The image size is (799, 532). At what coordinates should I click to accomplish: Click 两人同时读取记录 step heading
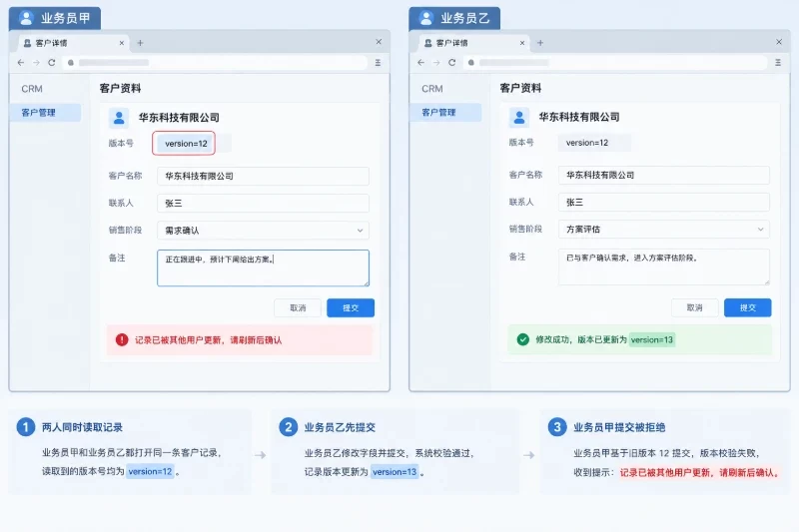[x=82, y=427]
